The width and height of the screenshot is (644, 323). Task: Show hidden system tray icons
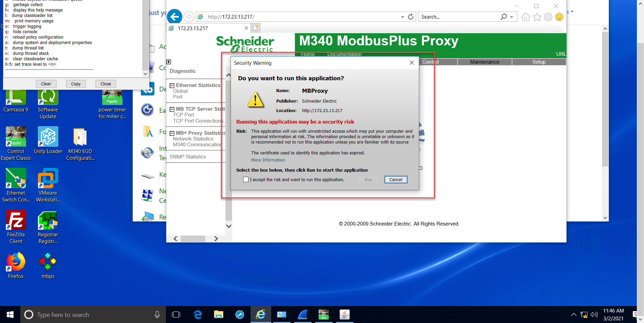point(574,315)
